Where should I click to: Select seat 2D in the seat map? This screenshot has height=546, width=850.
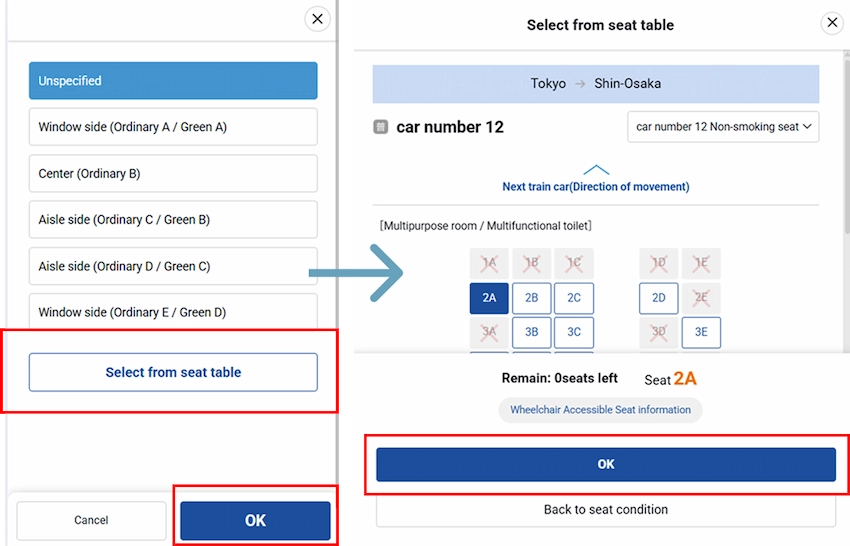(x=659, y=298)
